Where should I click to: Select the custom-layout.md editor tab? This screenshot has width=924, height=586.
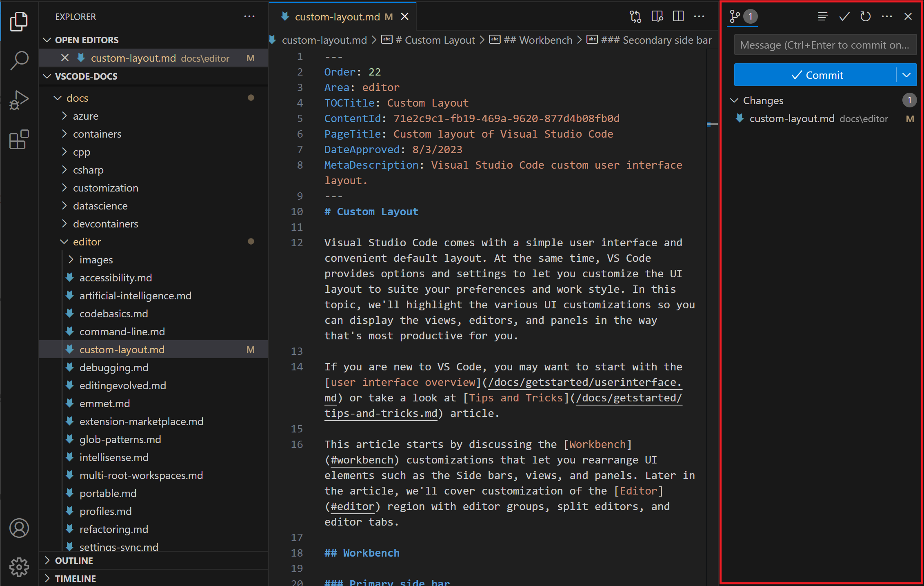(x=339, y=16)
